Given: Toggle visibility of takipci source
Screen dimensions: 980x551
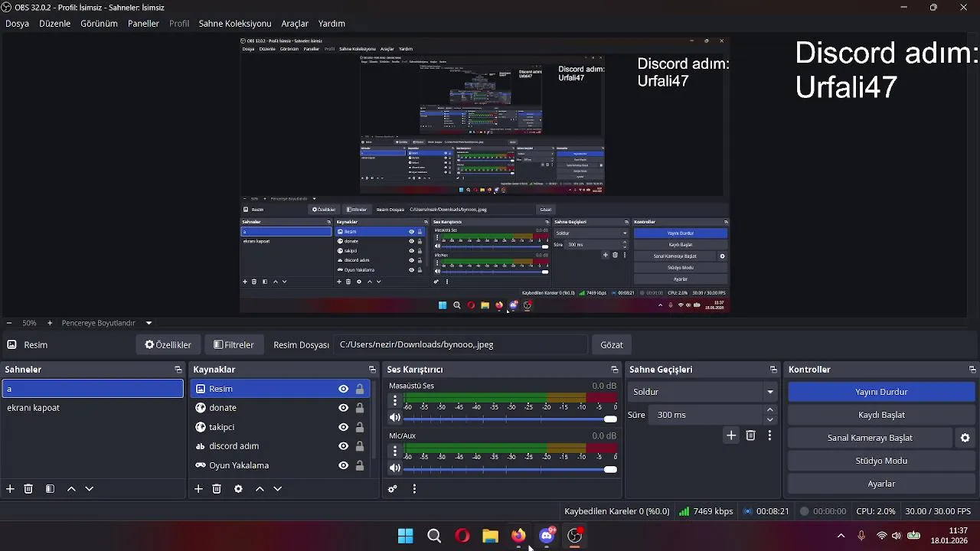Looking at the screenshot, I should click(x=343, y=427).
